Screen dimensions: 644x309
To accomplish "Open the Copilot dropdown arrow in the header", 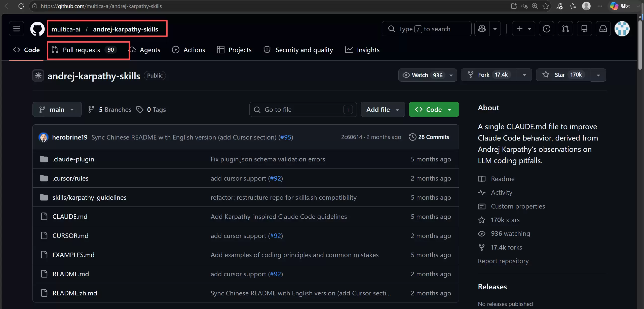I will [x=495, y=29].
